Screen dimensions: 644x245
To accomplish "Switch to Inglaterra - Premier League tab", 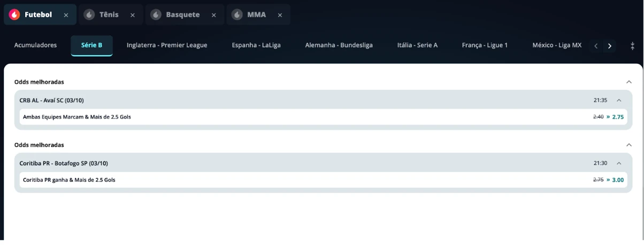I will [167, 45].
